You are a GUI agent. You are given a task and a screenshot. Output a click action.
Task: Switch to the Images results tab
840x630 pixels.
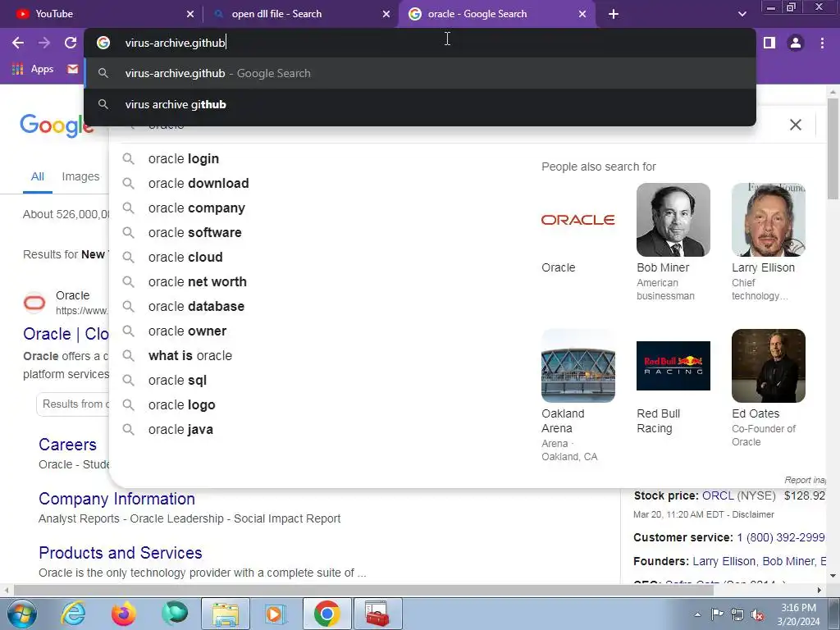(80, 177)
